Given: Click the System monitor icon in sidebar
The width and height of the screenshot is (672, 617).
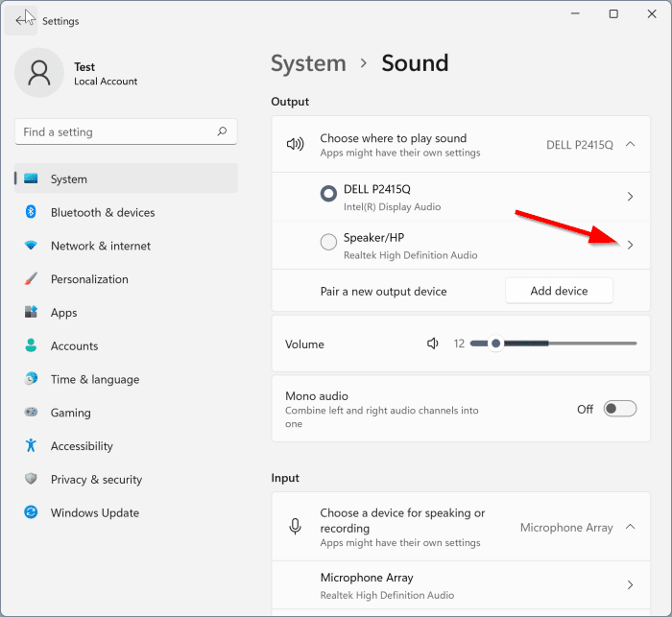Looking at the screenshot, I should [x=31, y=178].
